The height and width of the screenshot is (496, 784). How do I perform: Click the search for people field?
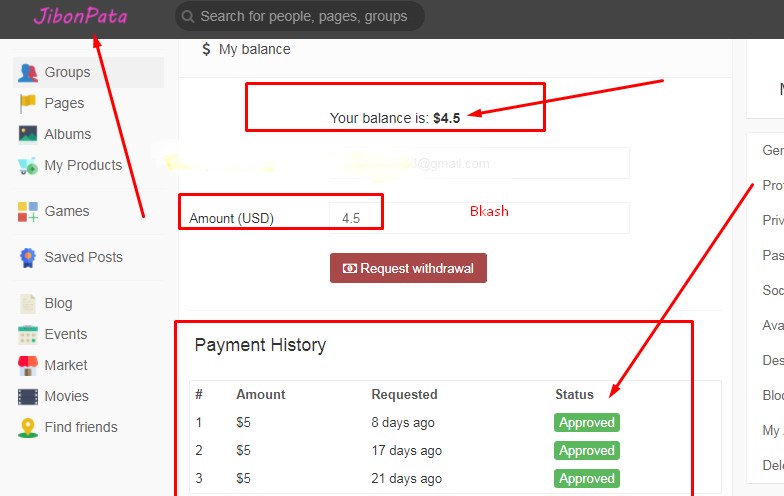304,16
